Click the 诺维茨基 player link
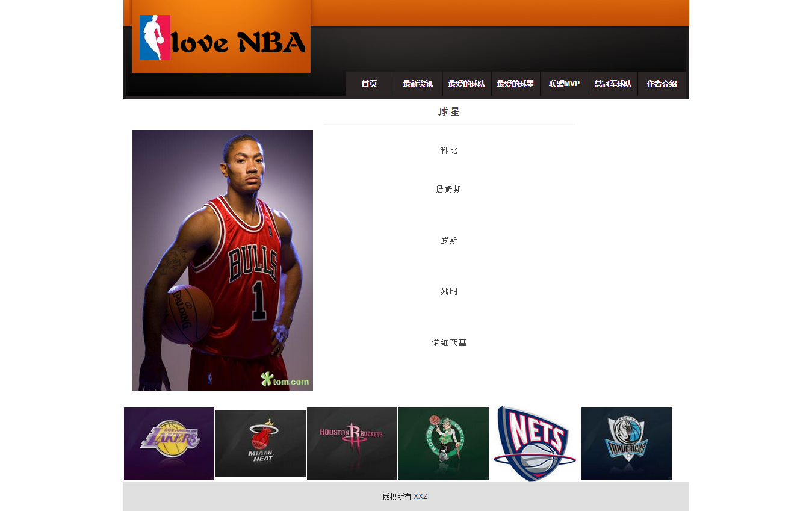 449,342
